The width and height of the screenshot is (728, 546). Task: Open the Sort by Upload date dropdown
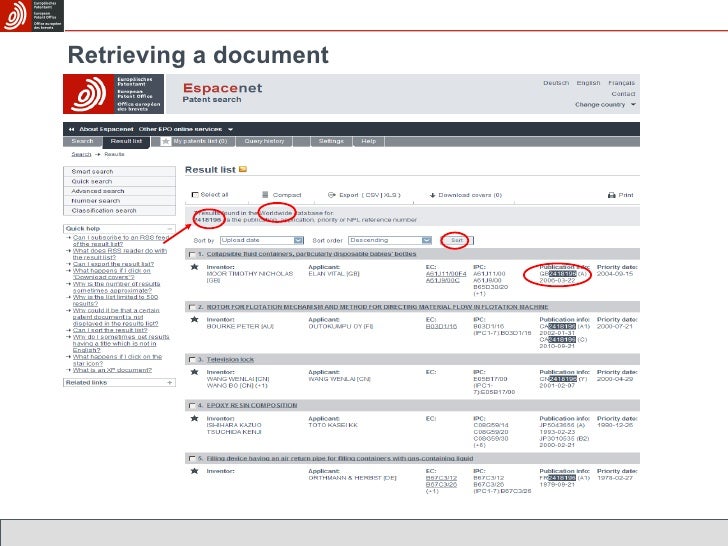262,240
